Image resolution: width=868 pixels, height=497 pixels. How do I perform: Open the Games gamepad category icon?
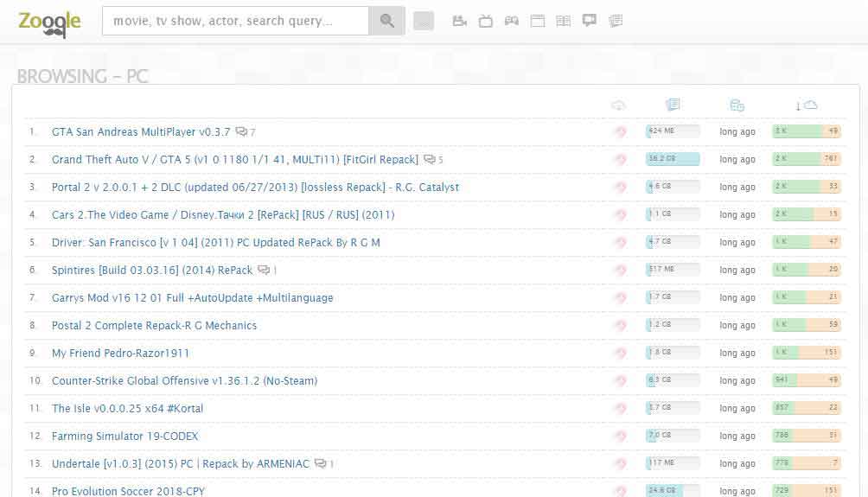(512, 21)
